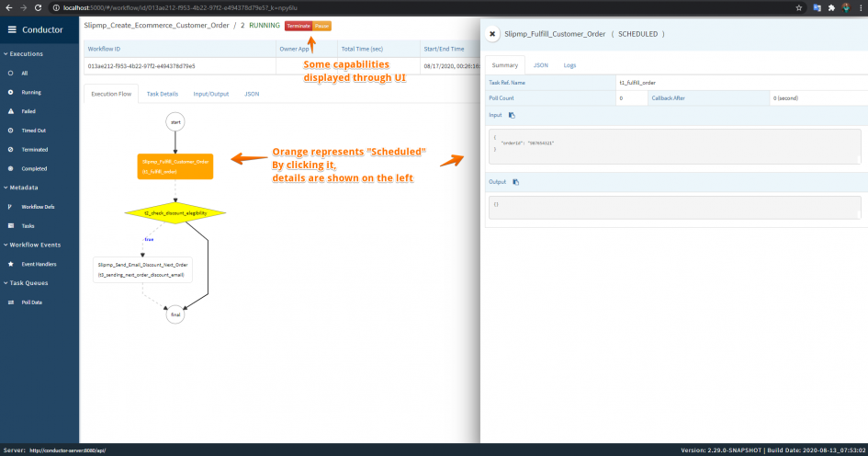Select the yellow t2_check_discount_elegibility decision node
The width and height of the screenshot is (868, 456).
175,212
